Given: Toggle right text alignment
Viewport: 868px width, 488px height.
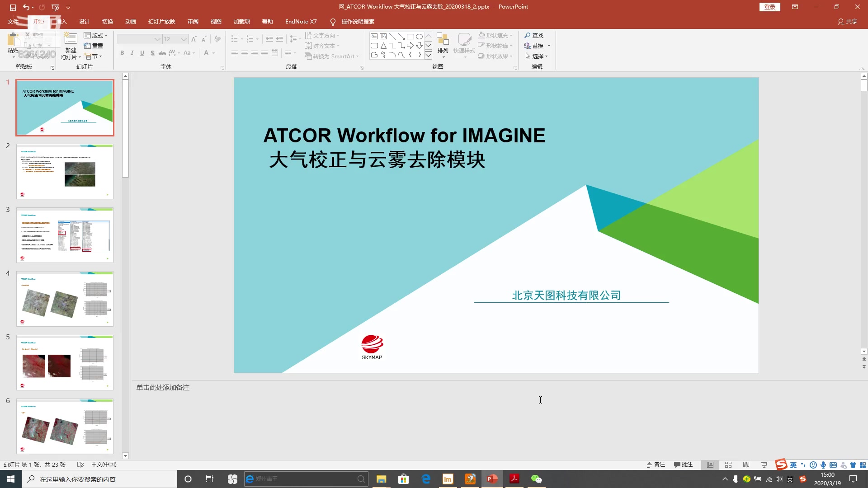Looking at the screenshot, I should (255, 53).
